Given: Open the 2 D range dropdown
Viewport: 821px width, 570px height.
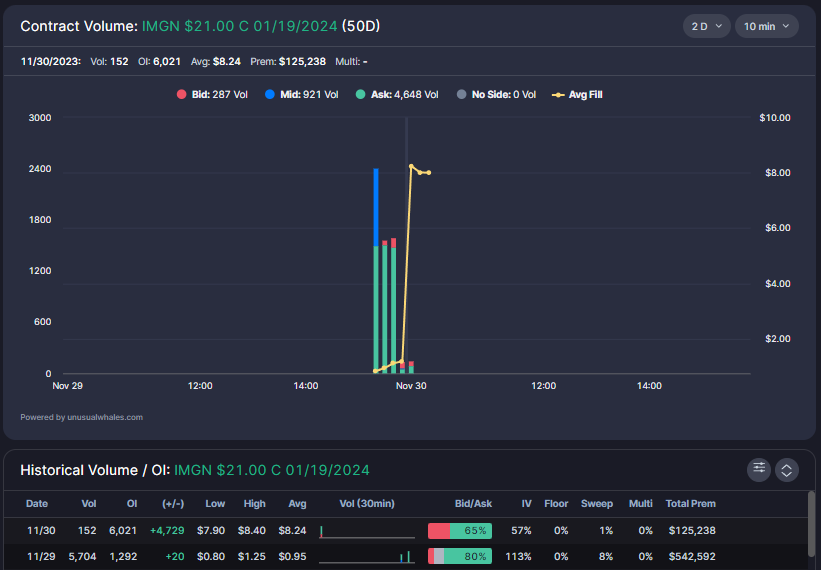Looking at the screenshot, I should pos(706,26).
